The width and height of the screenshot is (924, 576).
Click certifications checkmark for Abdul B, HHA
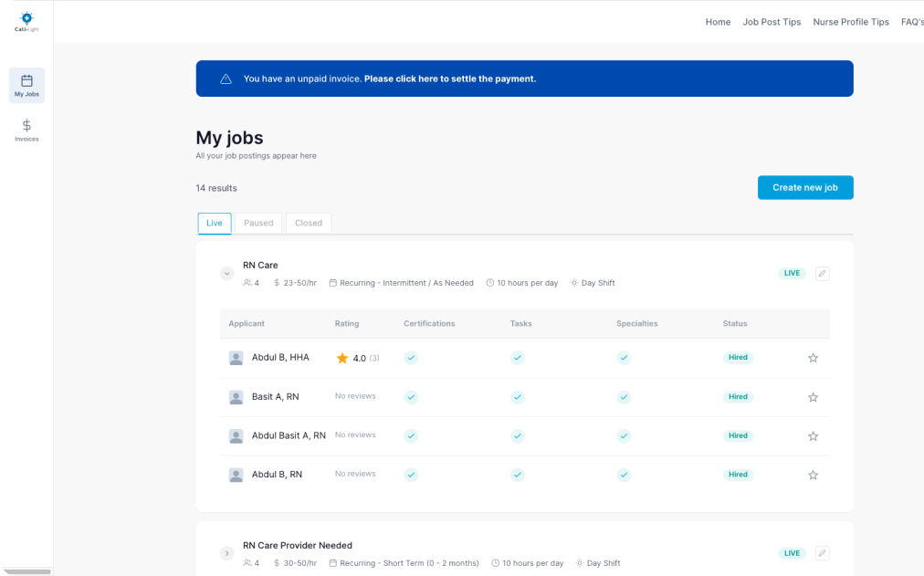[411, 358]
